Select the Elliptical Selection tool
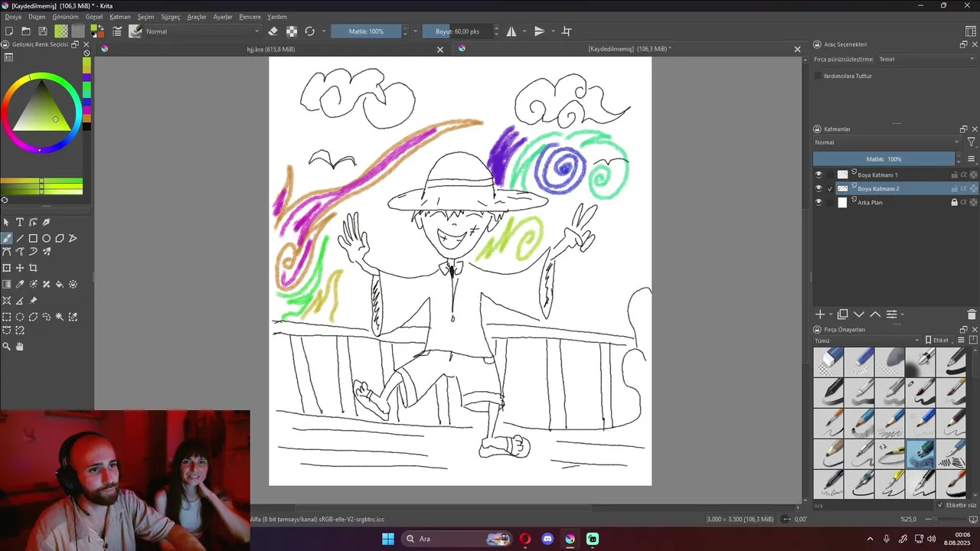 pyautogui.click(x=20, y=317)
